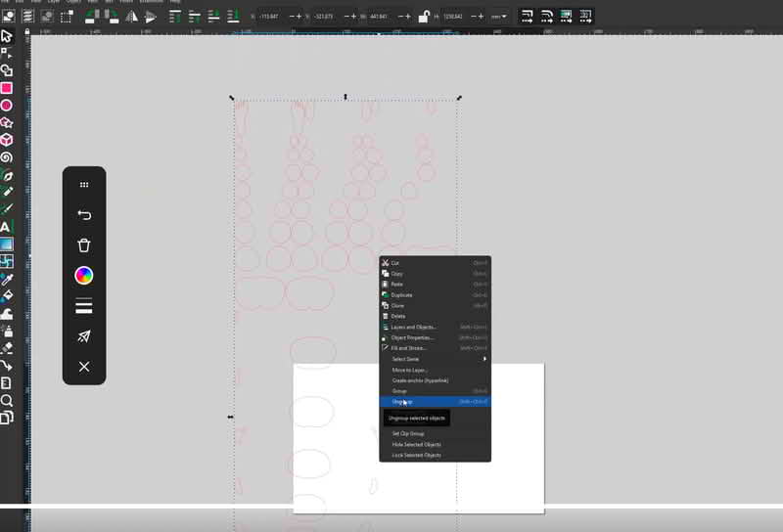Viewport: 783px width, 532px height.
Task: Click the trash icon on the floating panel
Action: pyautogui.click(x=84, y=245)
